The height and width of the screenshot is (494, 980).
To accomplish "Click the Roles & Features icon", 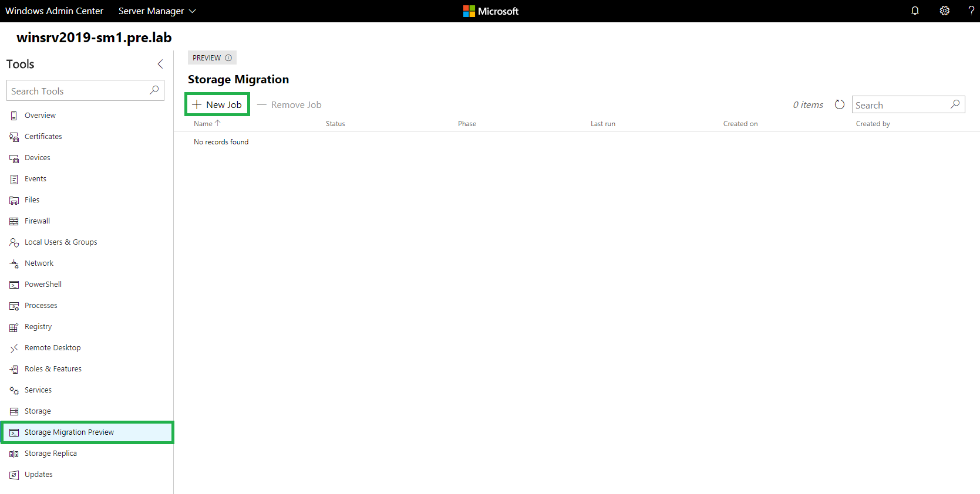I will coord(14,369).
